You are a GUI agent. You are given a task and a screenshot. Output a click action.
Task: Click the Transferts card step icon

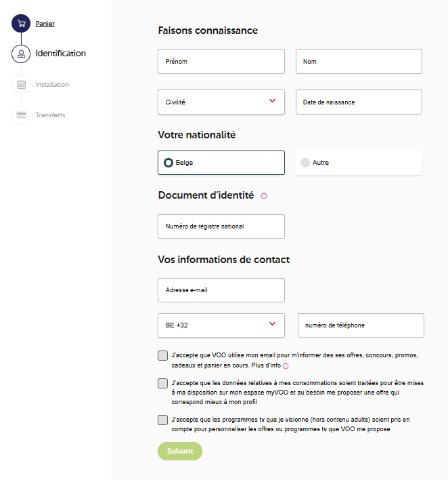tap(21, 115)
